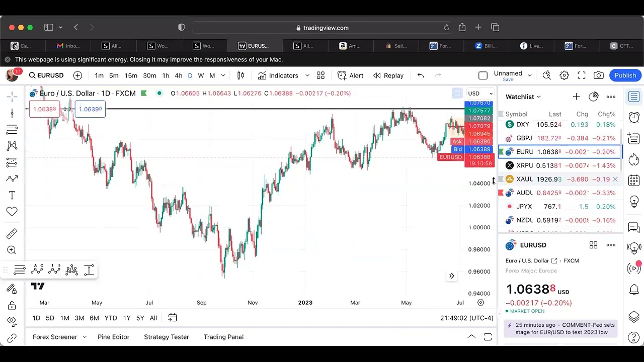Select the crosshair cursor tool
This screenshot has height=362, width=644.
tap(12, 97)
